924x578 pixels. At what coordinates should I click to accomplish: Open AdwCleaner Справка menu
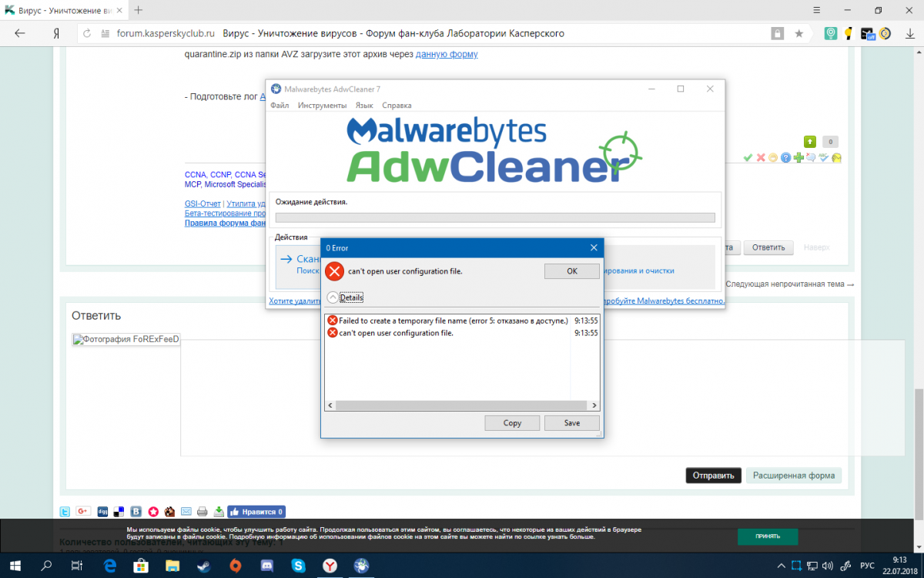pyautogui.click(x=397, y=106)
